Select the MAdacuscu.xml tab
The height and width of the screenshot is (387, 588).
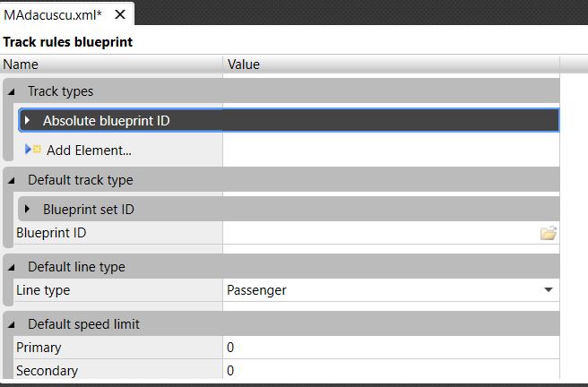[53, 15]
